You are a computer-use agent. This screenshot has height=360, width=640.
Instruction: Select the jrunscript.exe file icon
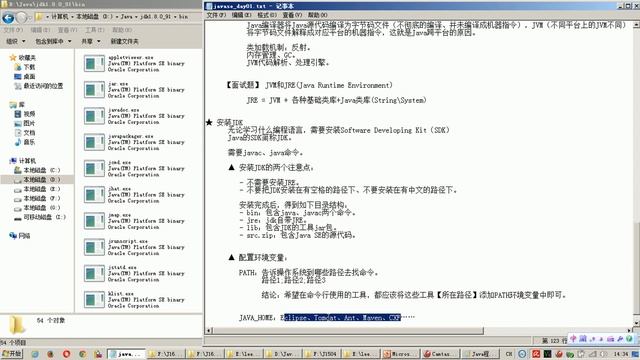(x=94, y=247)
